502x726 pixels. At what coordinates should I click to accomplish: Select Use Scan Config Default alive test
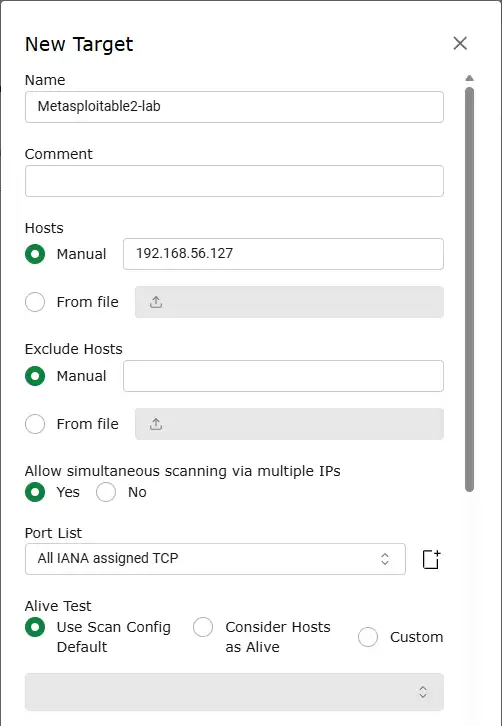pos(35,627)
